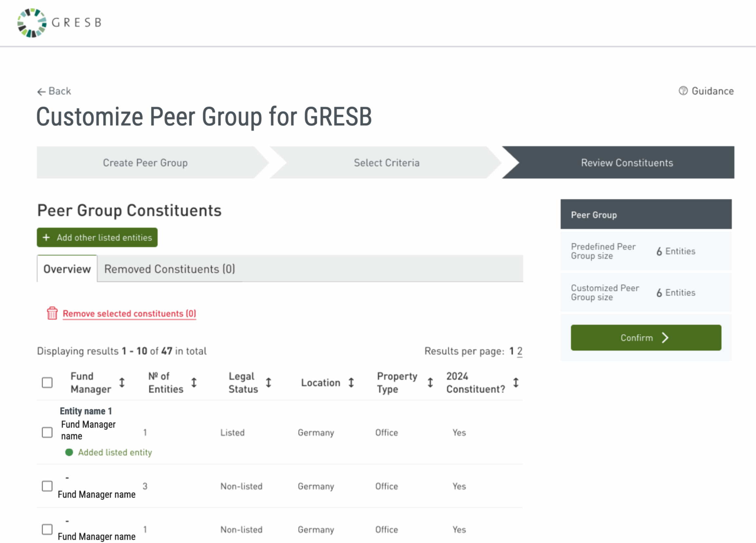This screenshot has width=756, height=543.
Task: Sort by Legal Status arrows
Action: coord(269,383)
